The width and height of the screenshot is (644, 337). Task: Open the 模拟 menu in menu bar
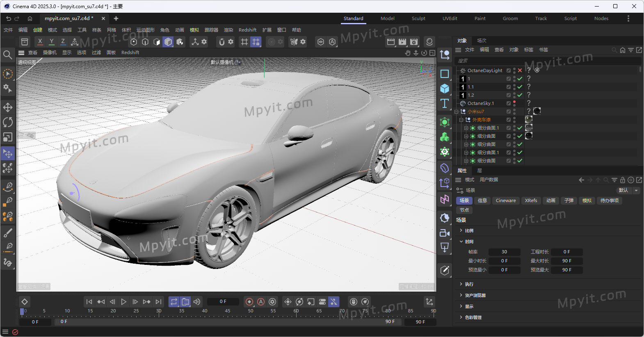(x=194, y=30)
